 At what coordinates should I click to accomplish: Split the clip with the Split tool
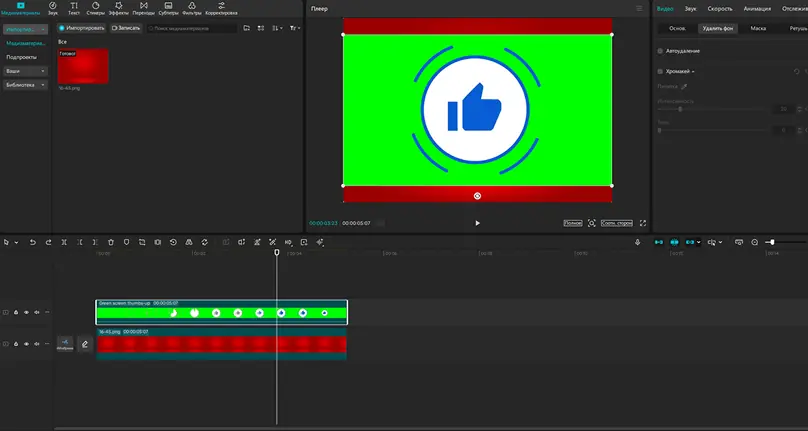tap(64, 242)
